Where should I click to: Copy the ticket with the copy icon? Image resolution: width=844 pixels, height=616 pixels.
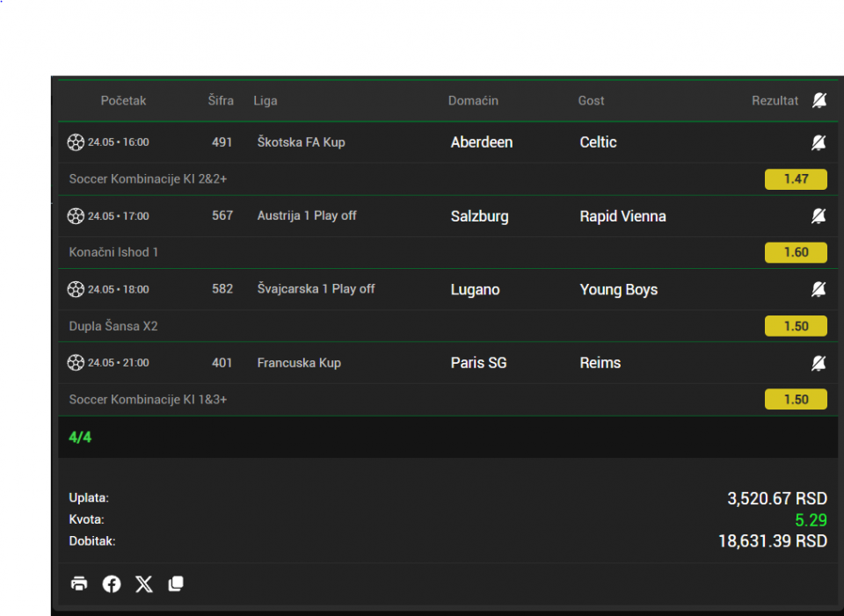(176, 583)
